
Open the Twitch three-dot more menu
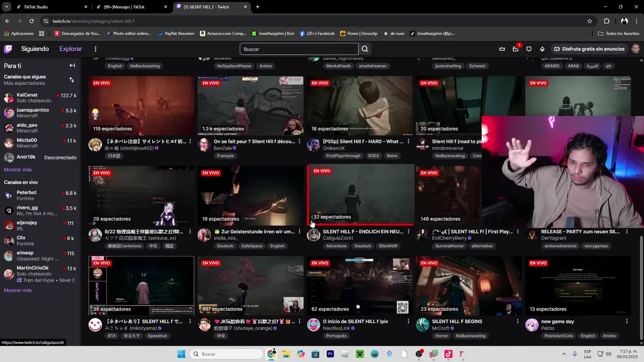coord(95,49)
